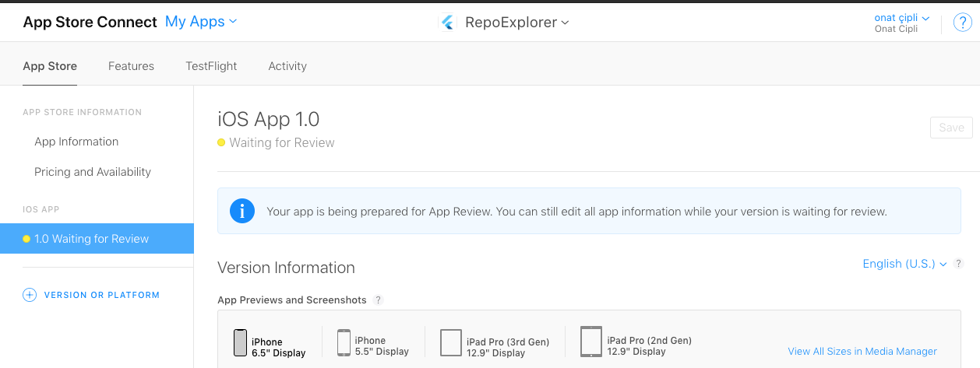Click the blue info icon in the banner
This screenshot has width=980, height=368.
pos(242,211)
